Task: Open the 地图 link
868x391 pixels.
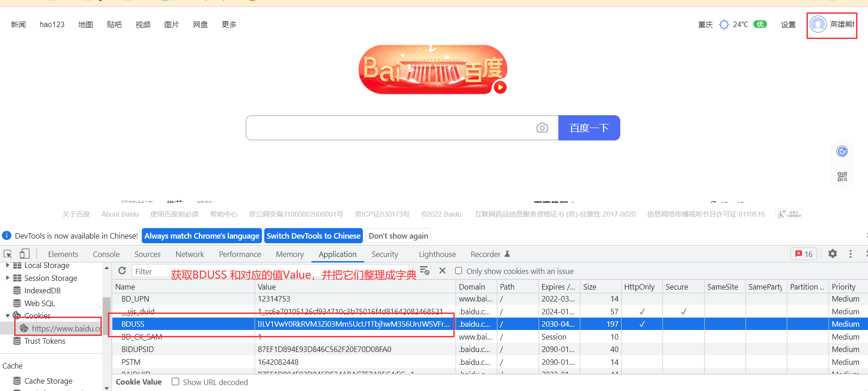Action: point(85,24)
